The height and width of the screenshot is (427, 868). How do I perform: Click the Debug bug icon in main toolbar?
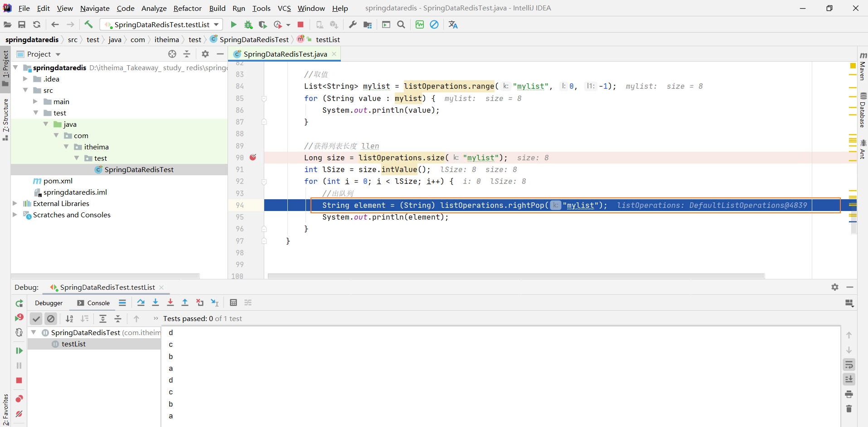248,24
